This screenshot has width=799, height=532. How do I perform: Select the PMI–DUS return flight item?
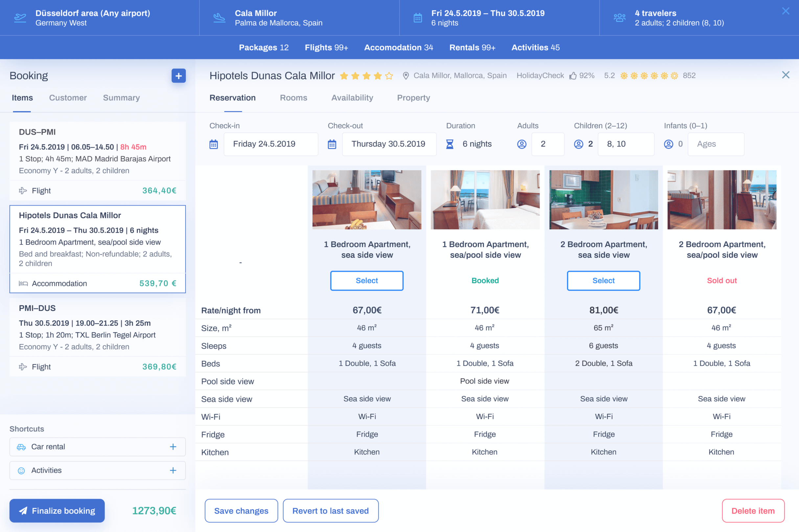[x=98, y=328]
